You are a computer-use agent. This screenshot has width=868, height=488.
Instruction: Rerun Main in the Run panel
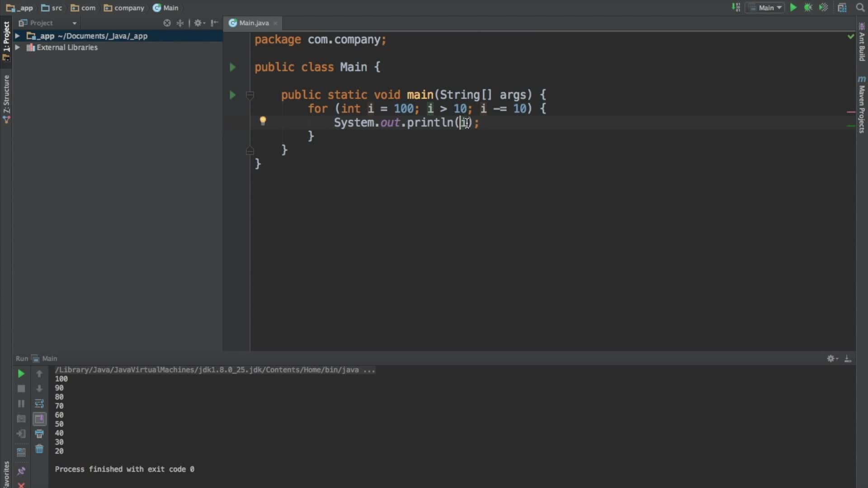click(x=21, y=374)
